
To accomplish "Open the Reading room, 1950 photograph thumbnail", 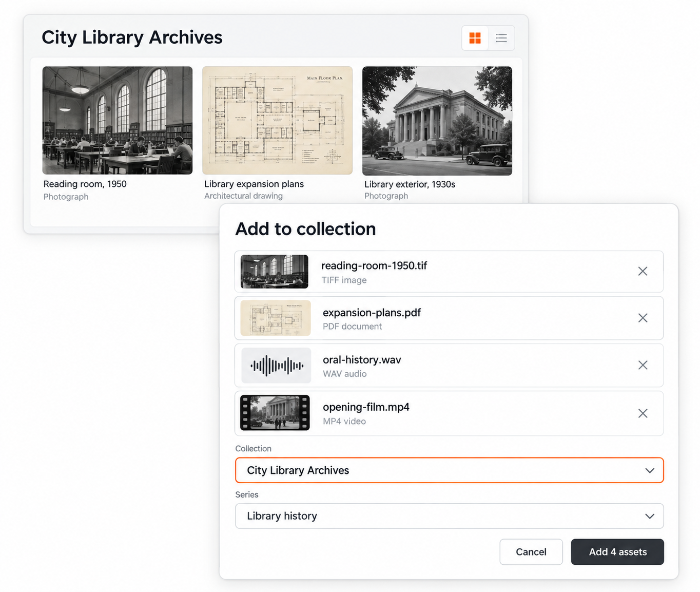I will pos(118,120).
